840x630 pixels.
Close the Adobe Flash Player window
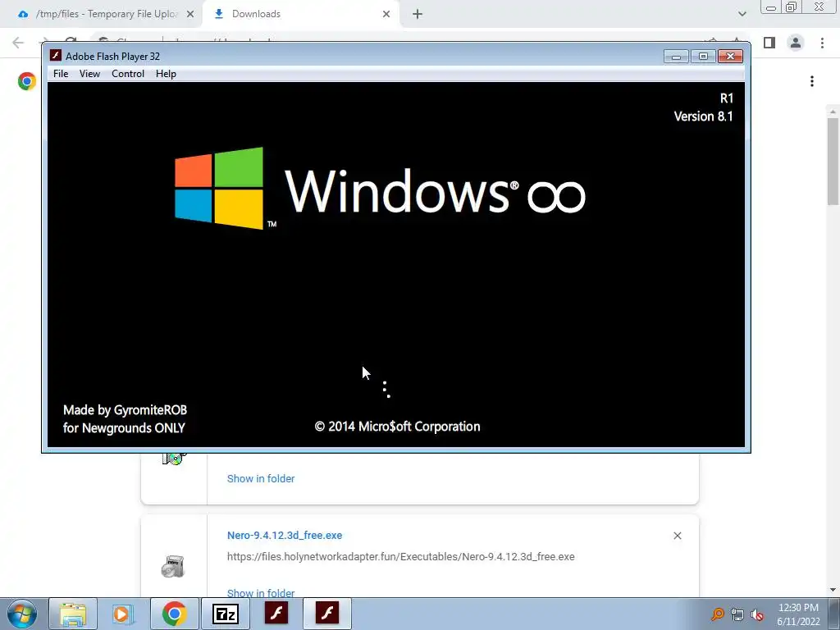point(730,57)
